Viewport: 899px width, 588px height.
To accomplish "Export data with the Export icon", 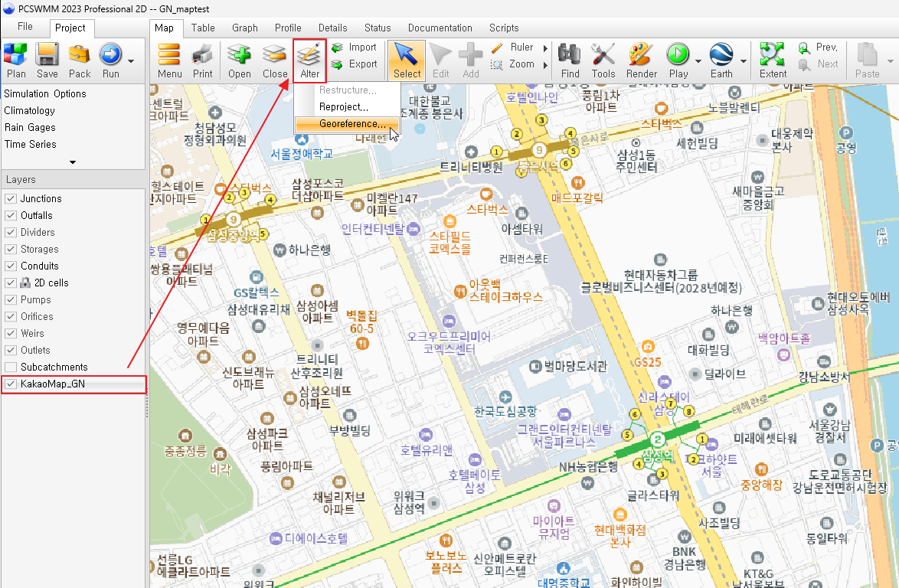I will [337, 64].
